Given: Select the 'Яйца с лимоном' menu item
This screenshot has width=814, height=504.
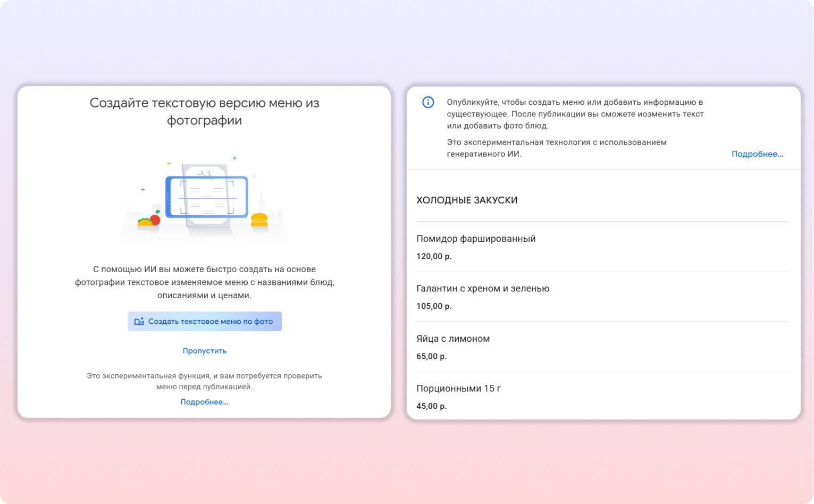Looking at the screenshot, I should click(x=453, y=339).
